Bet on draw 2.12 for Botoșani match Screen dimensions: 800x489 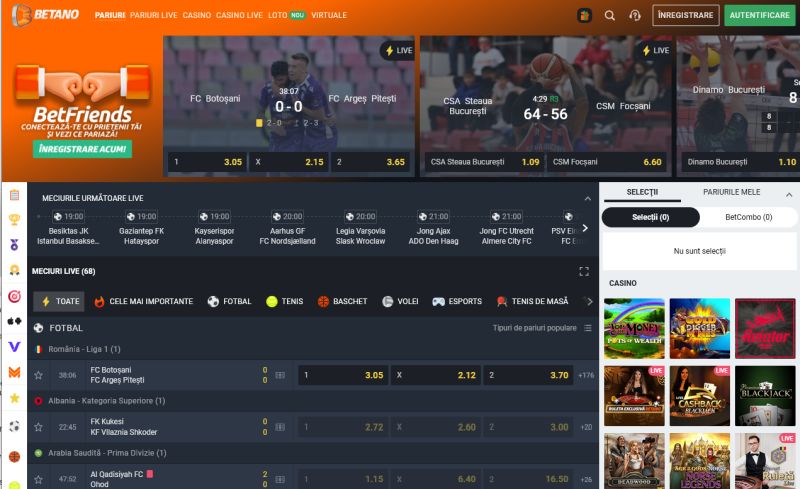[436, 375]
